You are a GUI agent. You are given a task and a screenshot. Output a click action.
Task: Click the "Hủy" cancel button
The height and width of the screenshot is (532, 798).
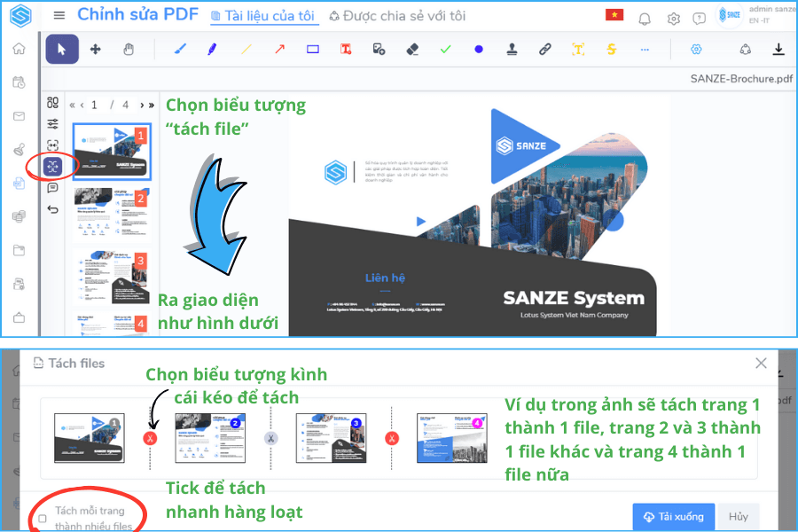[x=739, y=516]
